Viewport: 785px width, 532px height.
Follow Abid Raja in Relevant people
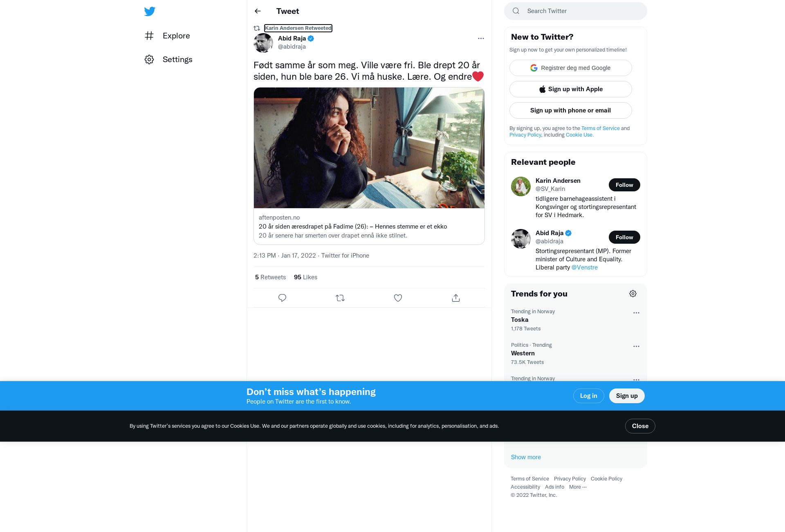tap(624, 237)
